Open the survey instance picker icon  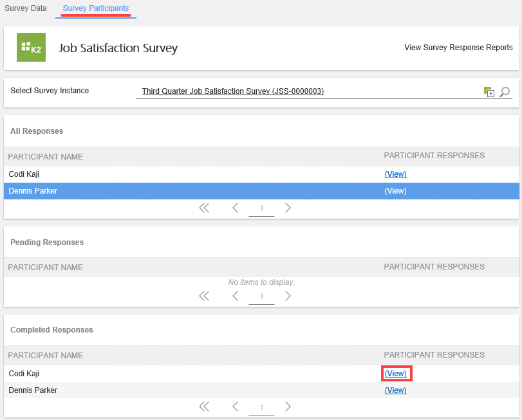(489, 92)
